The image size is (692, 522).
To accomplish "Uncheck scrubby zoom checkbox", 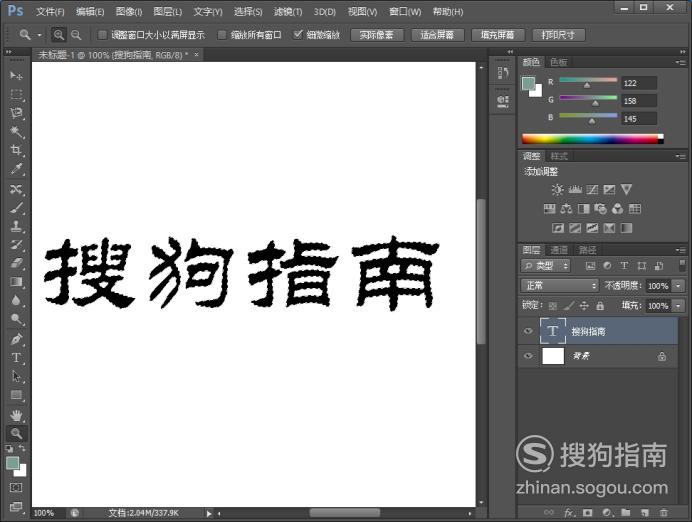I will [x=298, y=34].
